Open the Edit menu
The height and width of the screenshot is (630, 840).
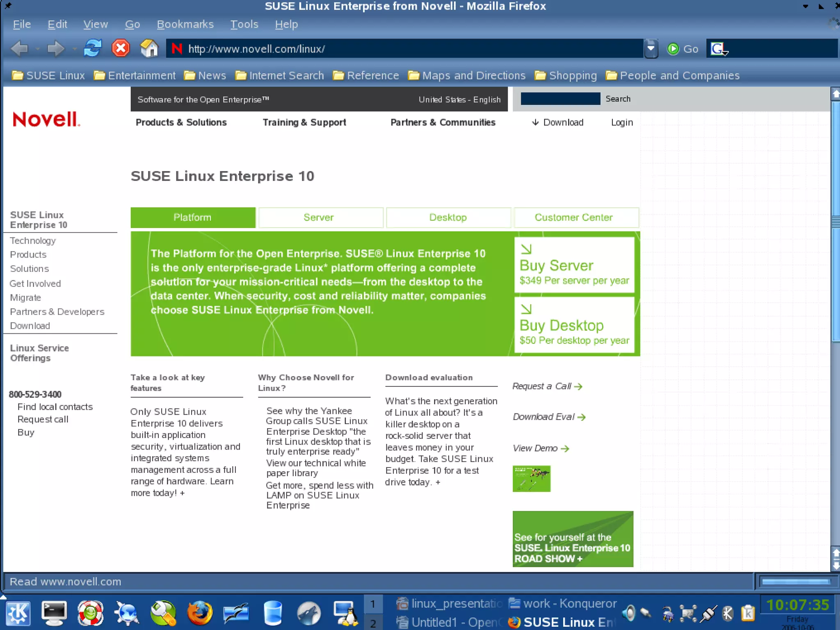click(57, 24)
